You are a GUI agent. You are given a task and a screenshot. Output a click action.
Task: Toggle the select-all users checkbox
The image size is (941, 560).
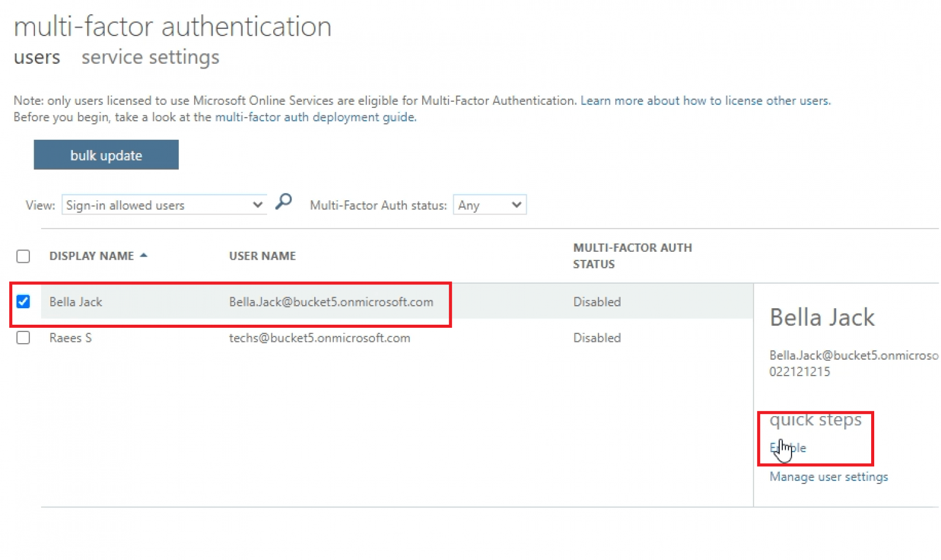23,256
